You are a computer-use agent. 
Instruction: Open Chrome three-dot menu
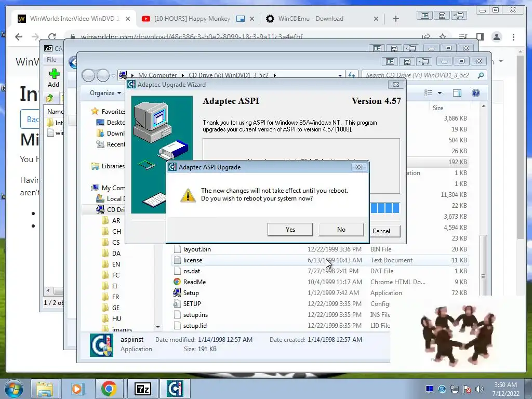tap(513, 37)
